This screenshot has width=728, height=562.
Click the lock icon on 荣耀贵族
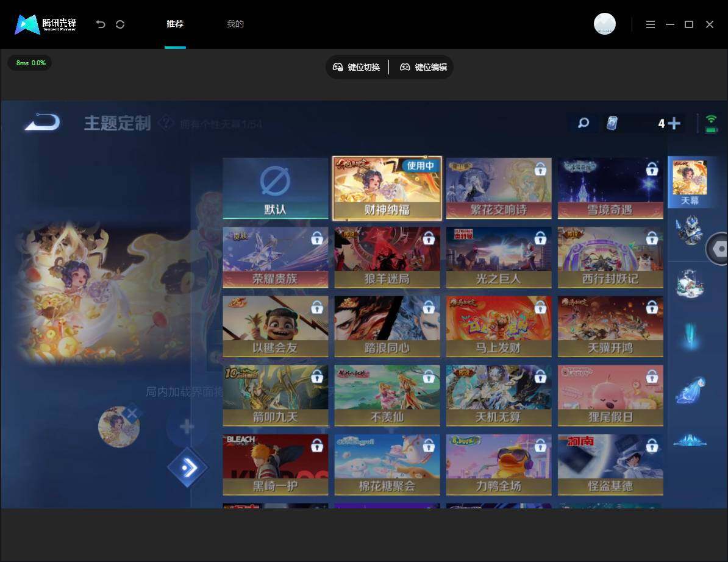pyautogui.click(x=317, y=238)
